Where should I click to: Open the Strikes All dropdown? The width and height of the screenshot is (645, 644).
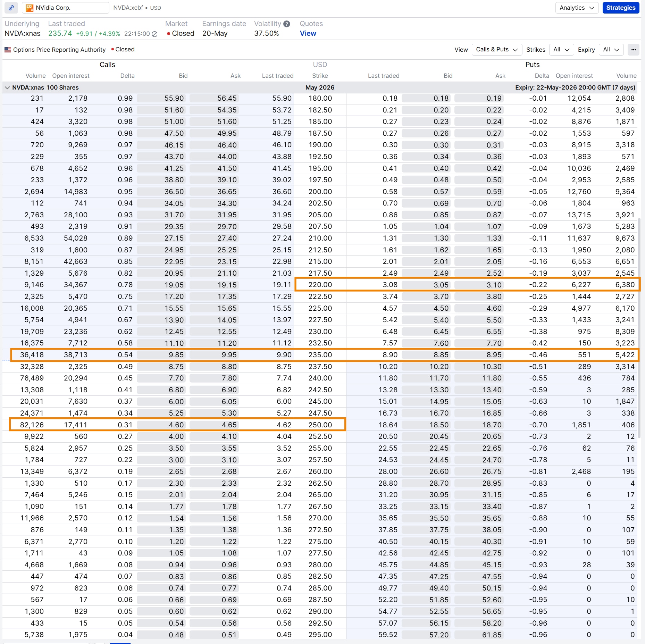coord(561,50)
